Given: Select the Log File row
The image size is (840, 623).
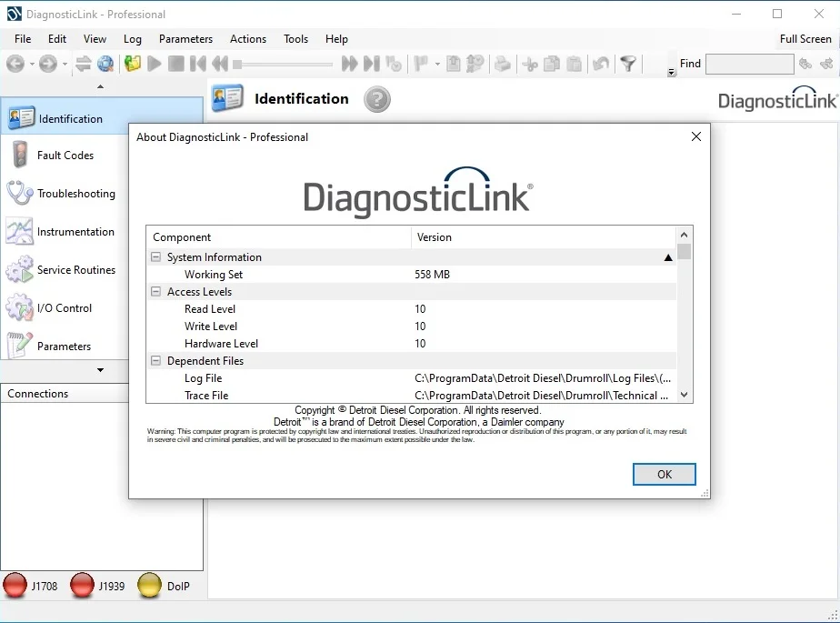Looking at the screenshot, I should point(412,378).
